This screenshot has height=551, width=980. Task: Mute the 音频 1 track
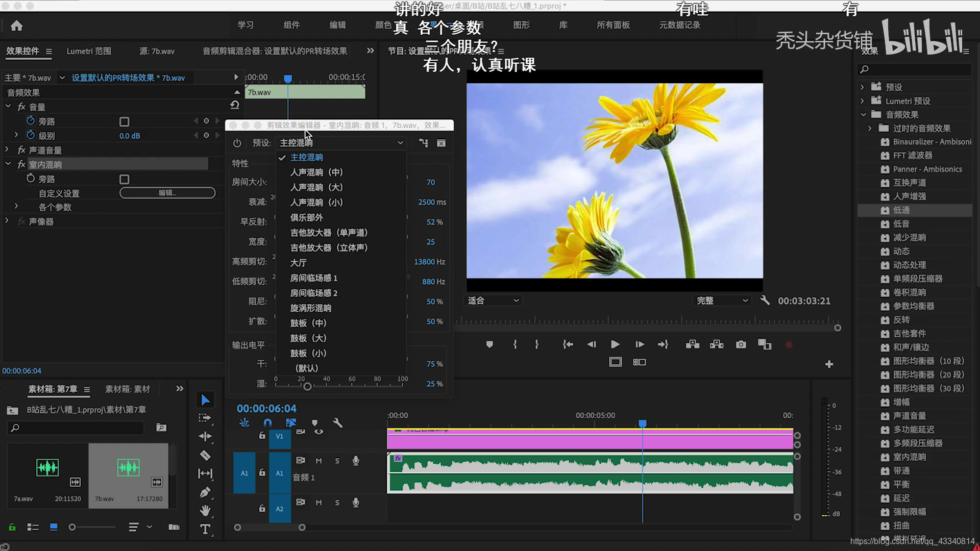click(x=318, y=460)
